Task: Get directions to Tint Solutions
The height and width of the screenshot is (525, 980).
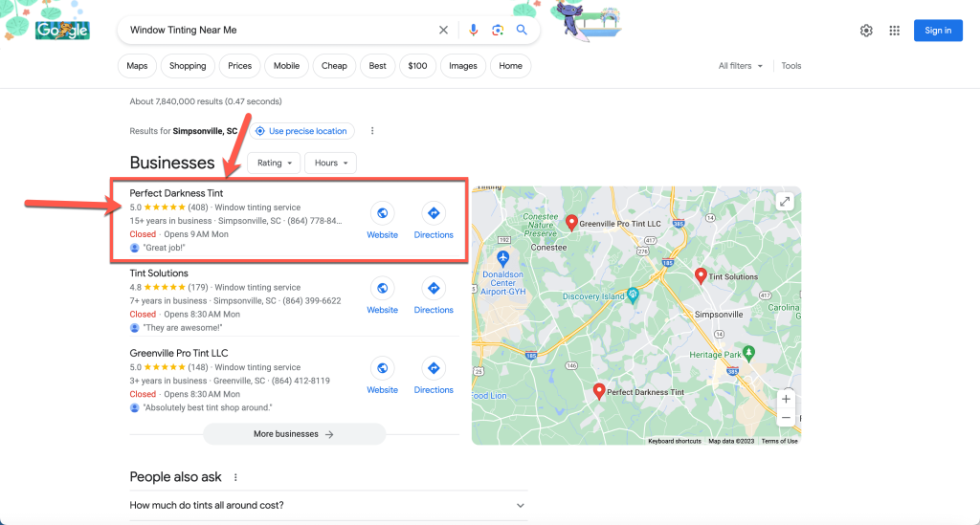Action: coord(434,289)
